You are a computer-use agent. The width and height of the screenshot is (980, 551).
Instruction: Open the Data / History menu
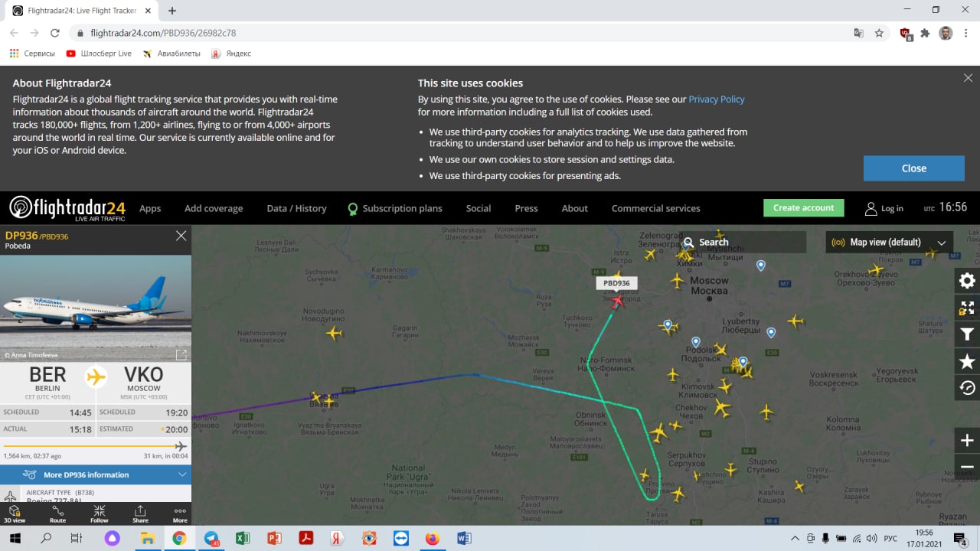(296, 208)
